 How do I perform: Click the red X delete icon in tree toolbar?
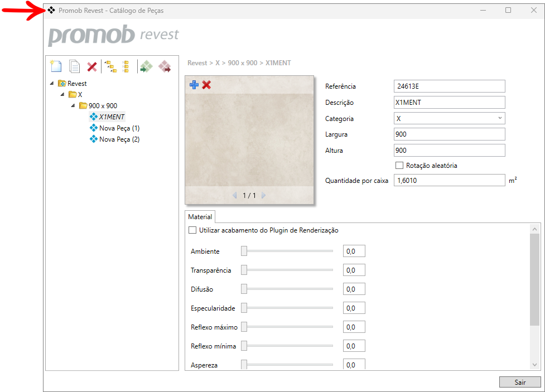[92, 67]
